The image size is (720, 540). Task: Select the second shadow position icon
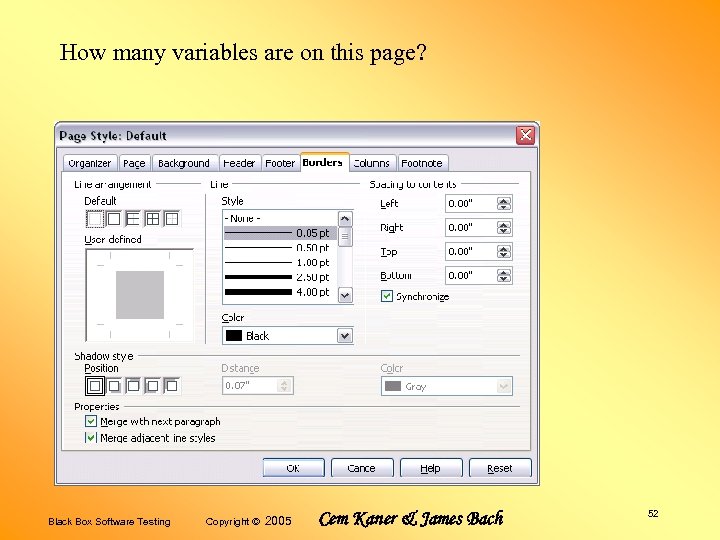click(114, 386)
